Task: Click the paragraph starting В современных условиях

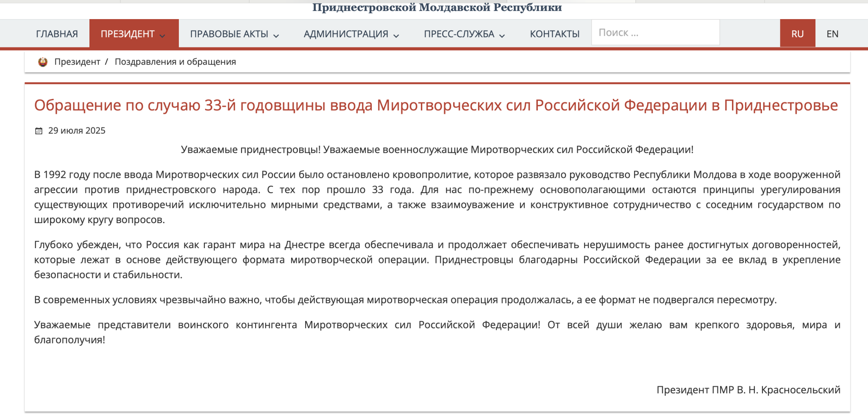Action: pyautogui.click(x=405, y=300)
